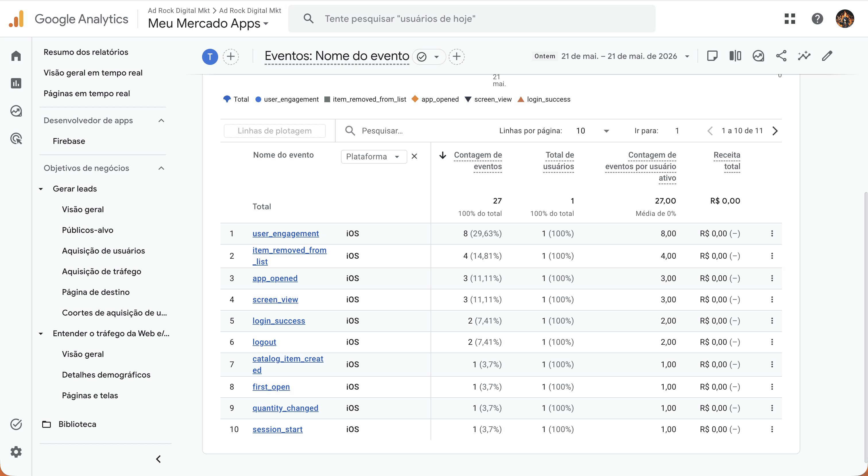
Task: Open the Insights chart icon in toolbar
Action: pos(758,56)
